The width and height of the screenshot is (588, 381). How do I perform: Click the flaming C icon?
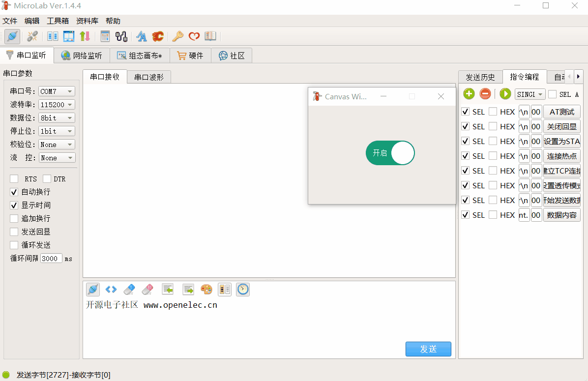tap(158, 36)
